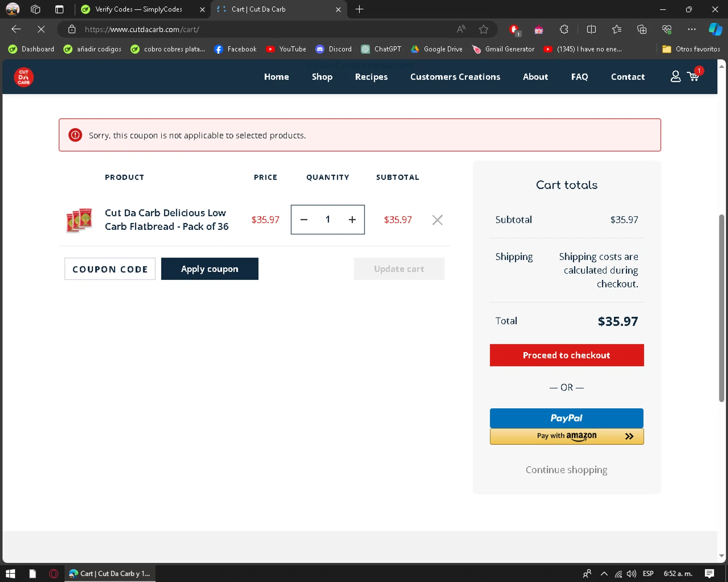The width and height of the screenshot is (728, 582).
Task: Open the Windows Start menu
Action: [11, 574]
